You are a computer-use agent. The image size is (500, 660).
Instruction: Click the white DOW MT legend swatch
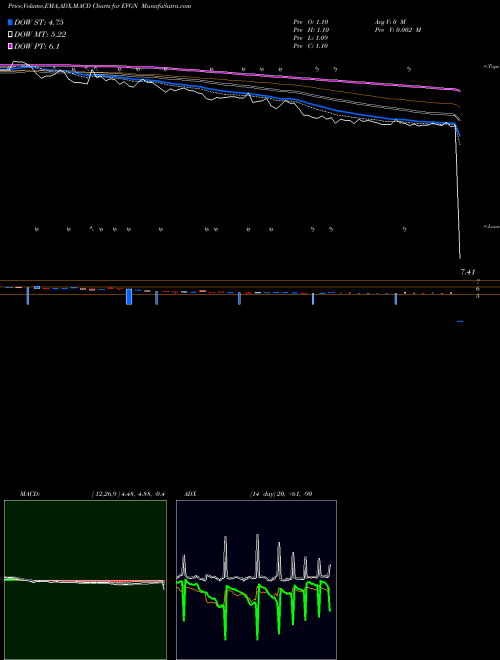[10, 35]
